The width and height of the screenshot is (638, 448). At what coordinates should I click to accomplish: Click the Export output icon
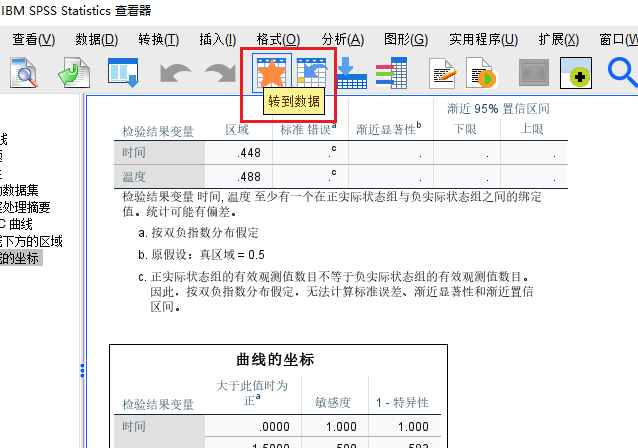click(74, 73)
